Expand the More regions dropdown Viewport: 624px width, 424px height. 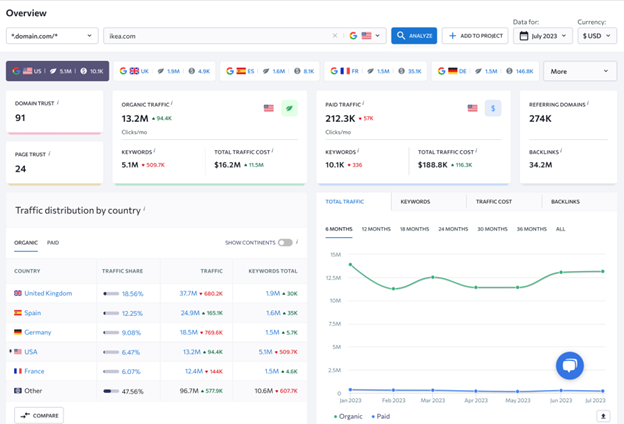tap(580, 71)
